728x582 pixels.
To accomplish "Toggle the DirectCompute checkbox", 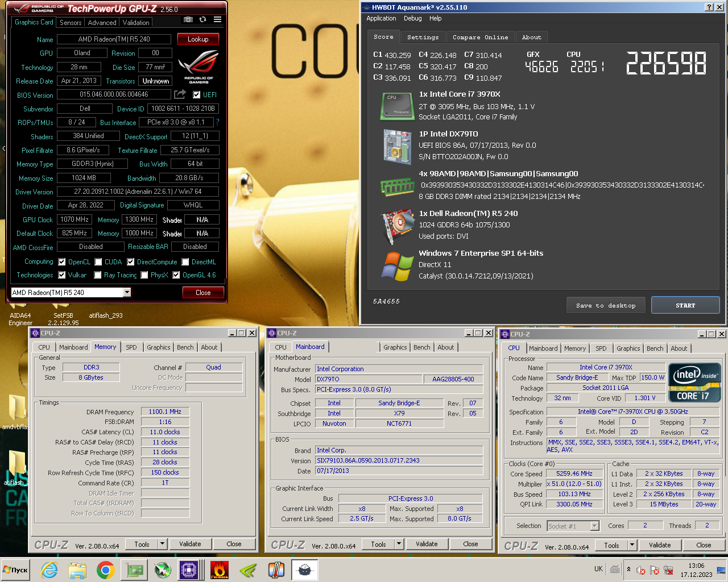I will coord(131,262).
